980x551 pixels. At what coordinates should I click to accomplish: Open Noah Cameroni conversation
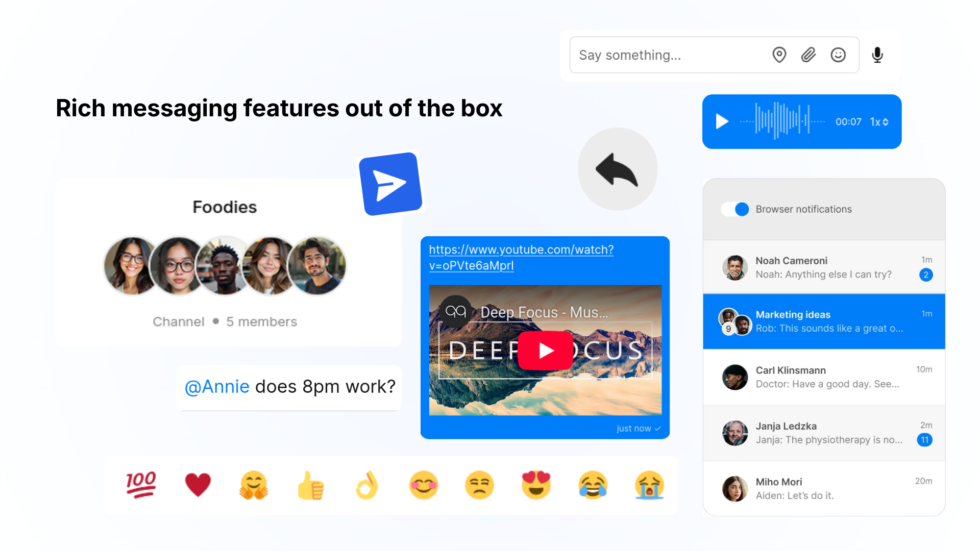click(824, 267)
